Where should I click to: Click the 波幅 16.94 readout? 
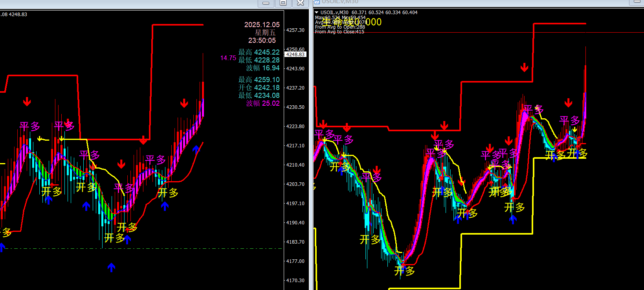pyautogui.click(x=263, y=68)
